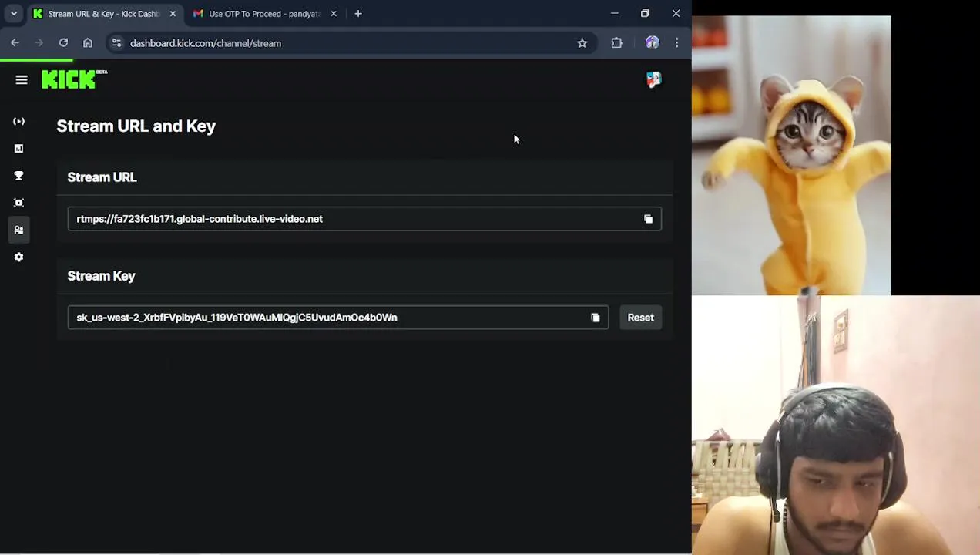Go back in browser history
The width and height of the screenshot is (980, 555).
[x=15, y=43]
